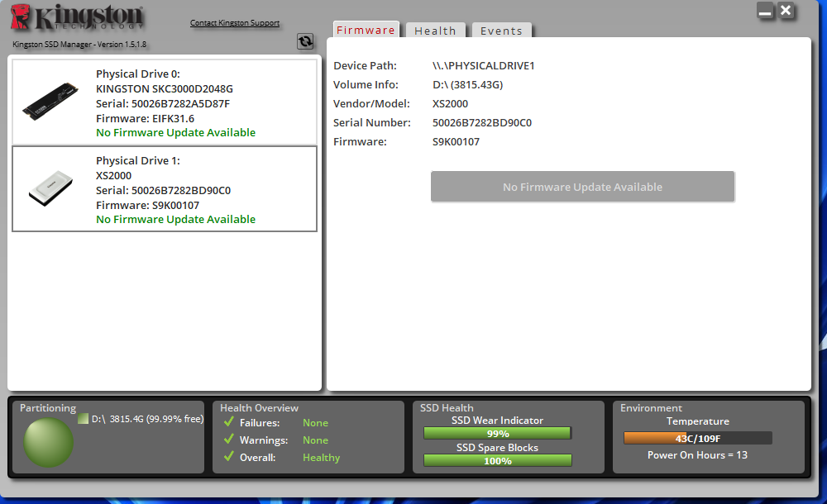Image resolution: width=827 pixels, height=504 pixels.
Task: Open the Contact Kingston Support link
Action: 235,22
